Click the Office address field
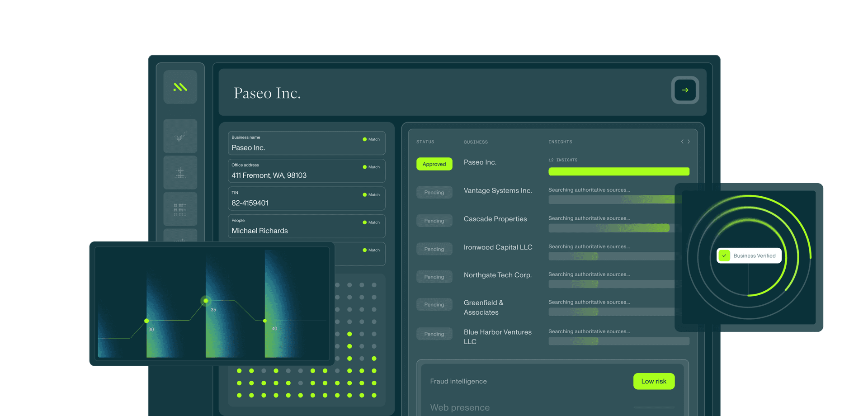 (x=307, y=171)
